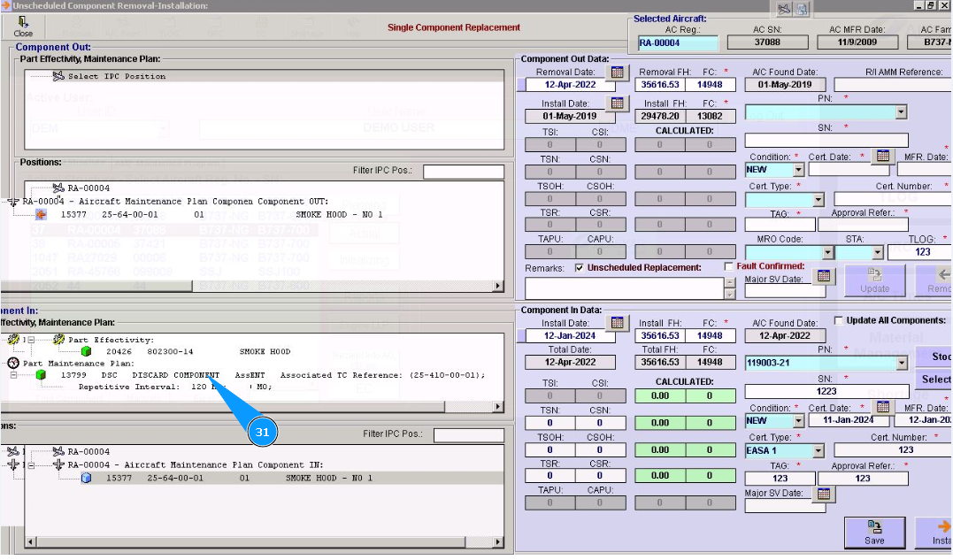Screen dimensions: 953x560
Task: Click Approval Refer. field in Component In Data
Action: coord(863,479)
